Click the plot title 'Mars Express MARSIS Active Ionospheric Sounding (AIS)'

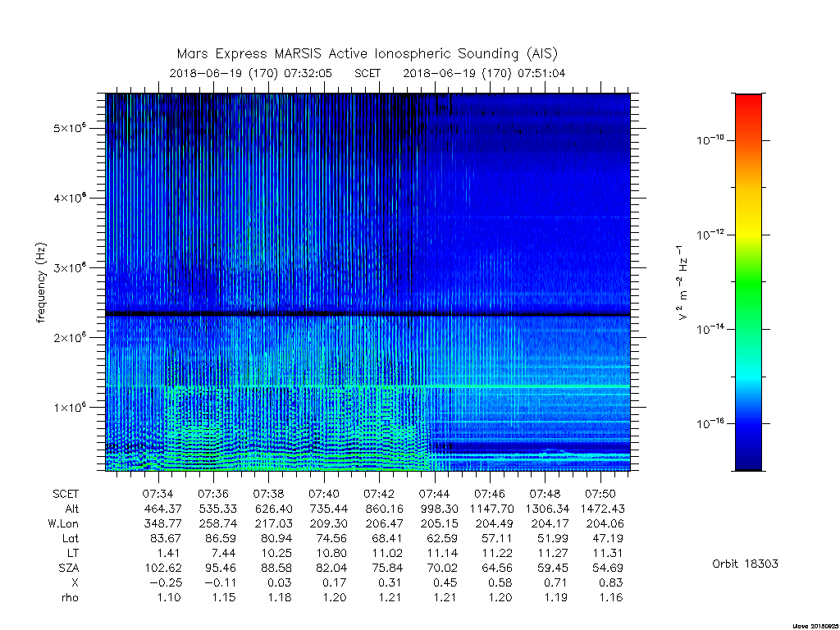pyautogui.click(x=367, y=53)
